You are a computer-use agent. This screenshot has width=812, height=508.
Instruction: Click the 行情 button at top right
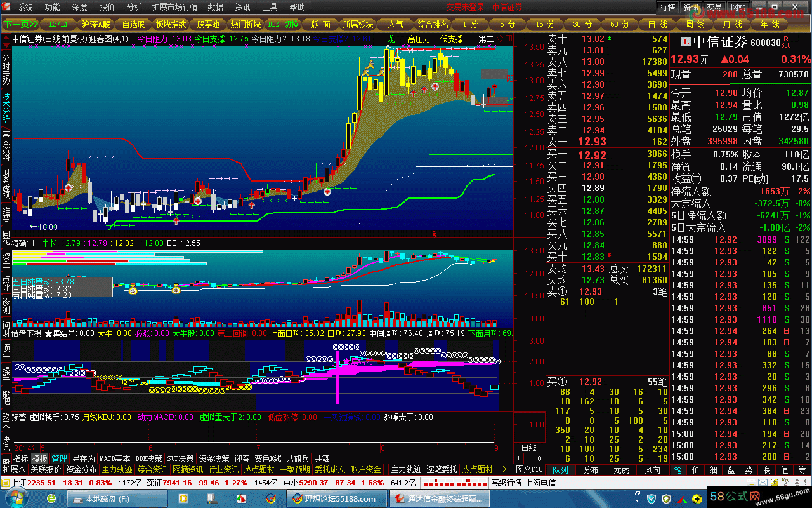667,7
